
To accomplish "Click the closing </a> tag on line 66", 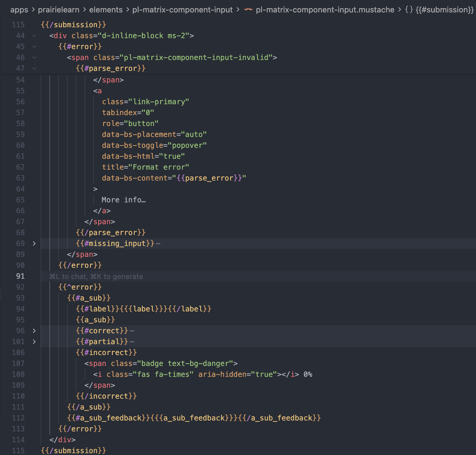I will click(102, 211).
